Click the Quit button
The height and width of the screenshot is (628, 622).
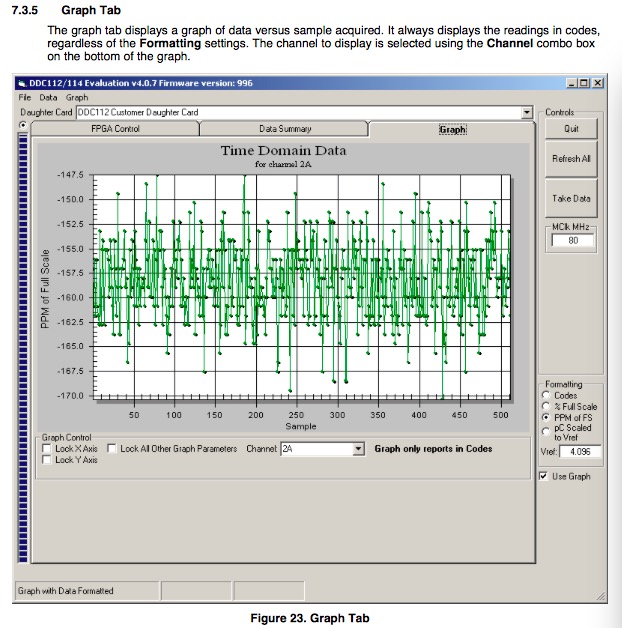[x=571, y=129]
